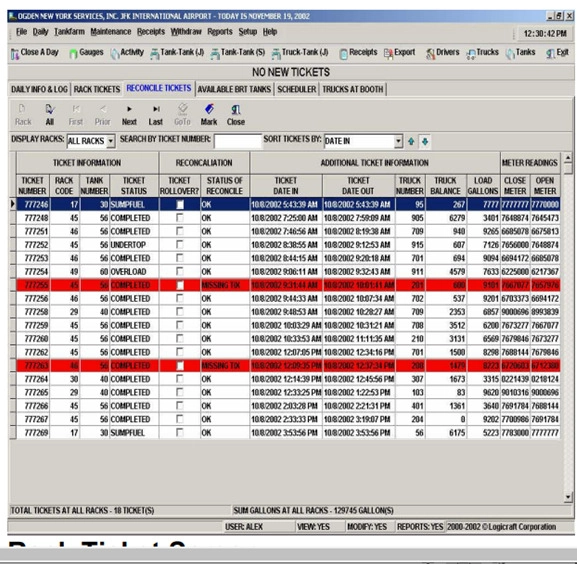Click the All tickets navigation icon
Image resolution: width=577 pixels, height=564 pixels.
click(x=50, y=115)
